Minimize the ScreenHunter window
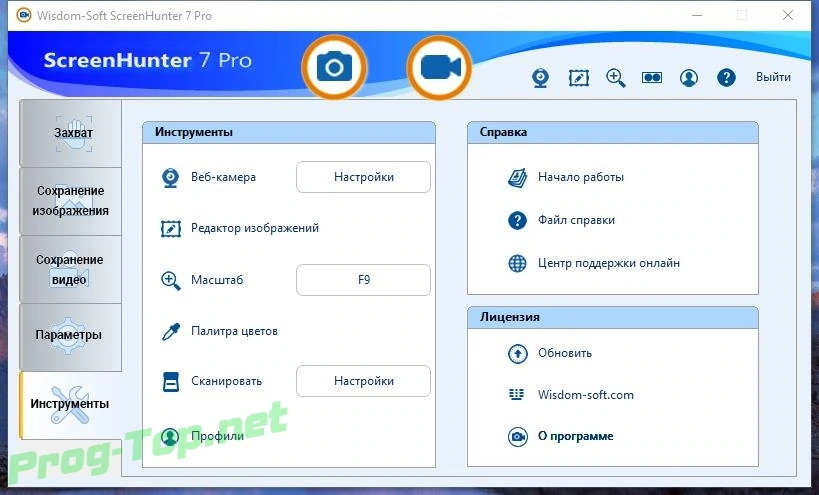819x495 pixels. 697,16
